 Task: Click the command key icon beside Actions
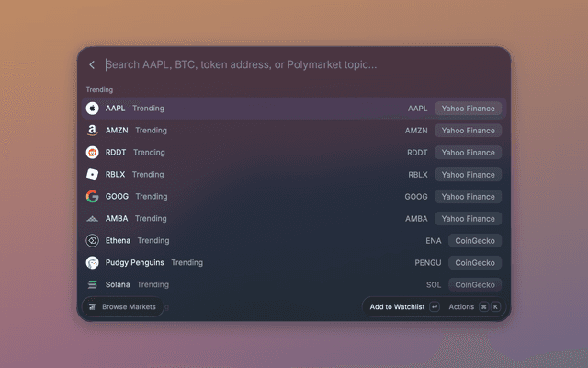484,306
